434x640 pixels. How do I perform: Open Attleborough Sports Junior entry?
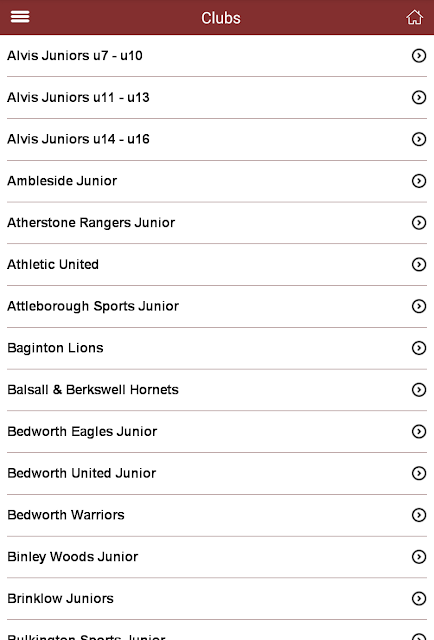[217, 306]
